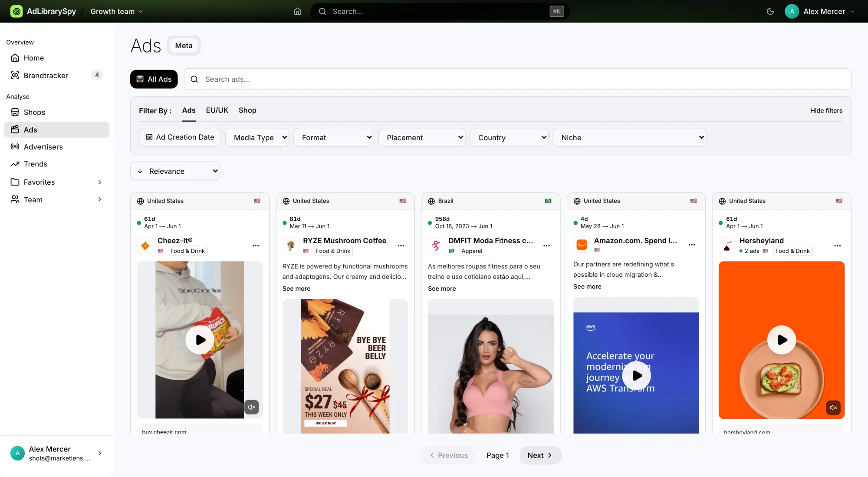This screenshot has height=477, width=868.
Task: Focus the global Search field
Action: tap(440, 11)
